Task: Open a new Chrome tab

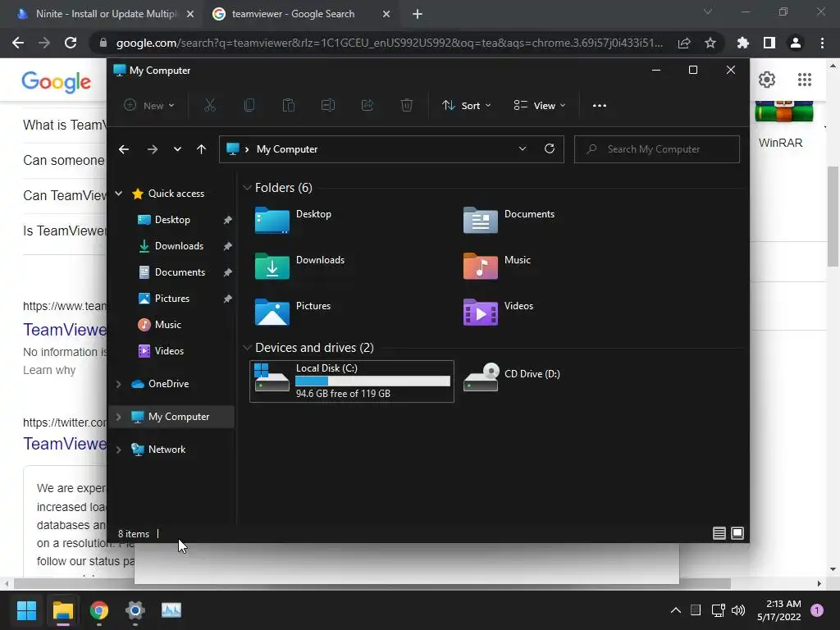Action: (x=418, y=15)
